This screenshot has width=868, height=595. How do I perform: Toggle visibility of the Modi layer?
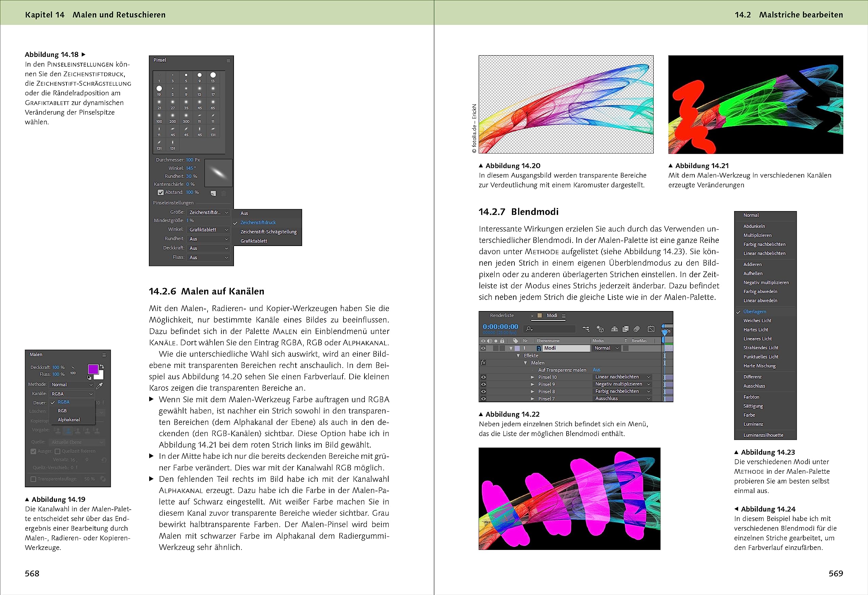tap(483, 348)
